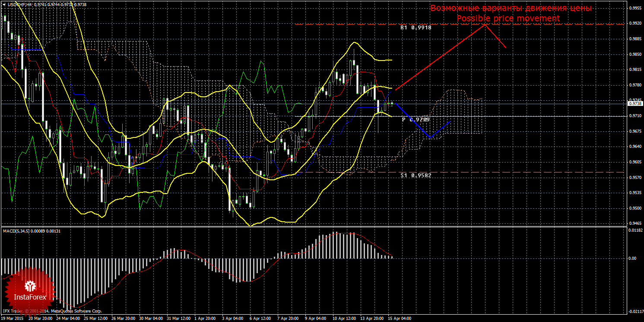Click the peak of the red forecast arrow
Screen dimensions: 644x322
click(485, 25)
